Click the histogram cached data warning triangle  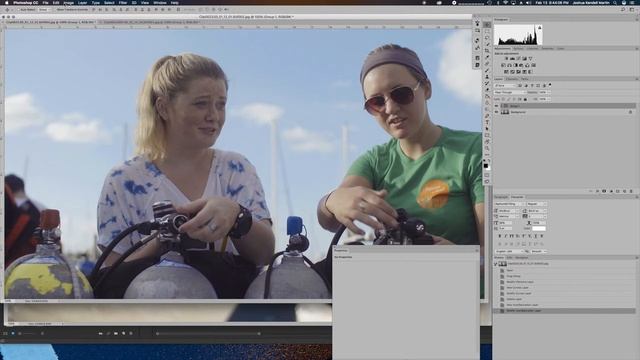point(540,28)
